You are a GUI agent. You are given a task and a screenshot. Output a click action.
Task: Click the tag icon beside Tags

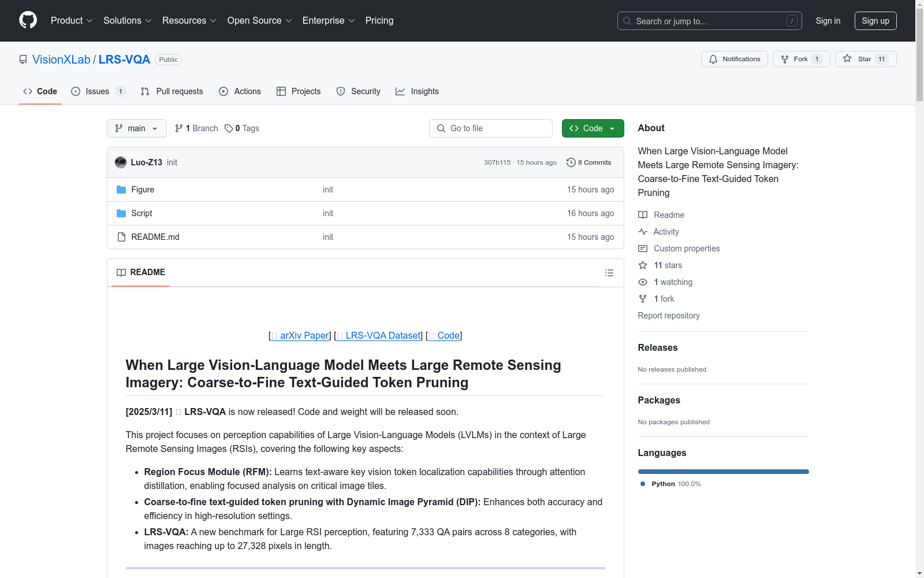[229, 128]
